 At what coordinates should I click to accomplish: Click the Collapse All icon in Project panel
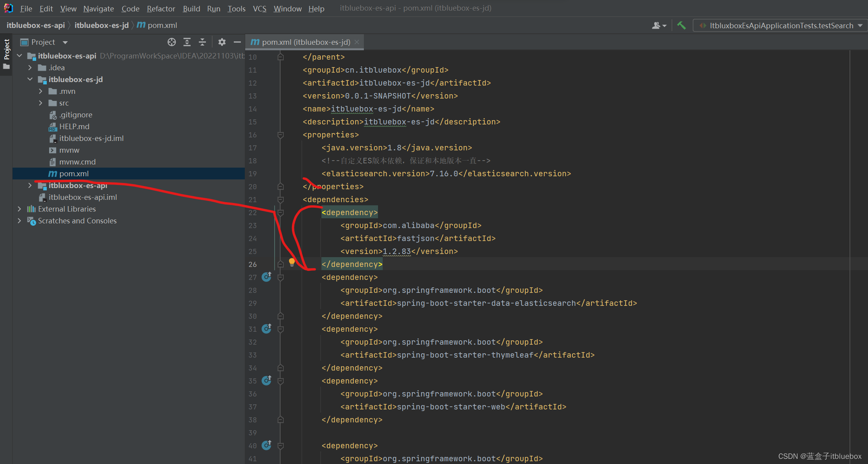[202, 42]
